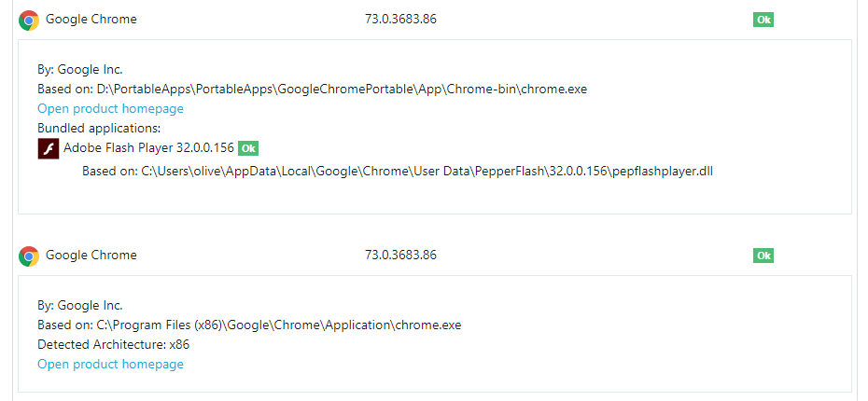The image size is (868, 401).
Task: Click Ok badge on the x86 Chrome row
Action: 763,256
